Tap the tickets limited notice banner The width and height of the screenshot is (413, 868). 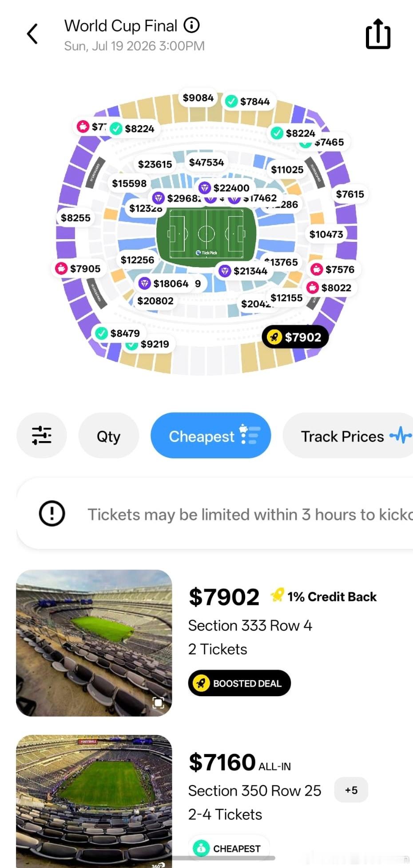pyautogui.click(x=215, y=514)
